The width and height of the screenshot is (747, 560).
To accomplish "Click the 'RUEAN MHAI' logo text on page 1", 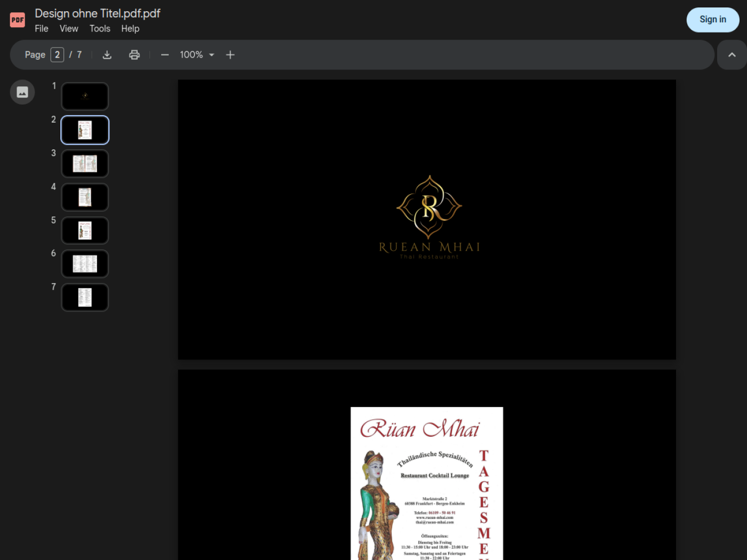I will [430, 247].
